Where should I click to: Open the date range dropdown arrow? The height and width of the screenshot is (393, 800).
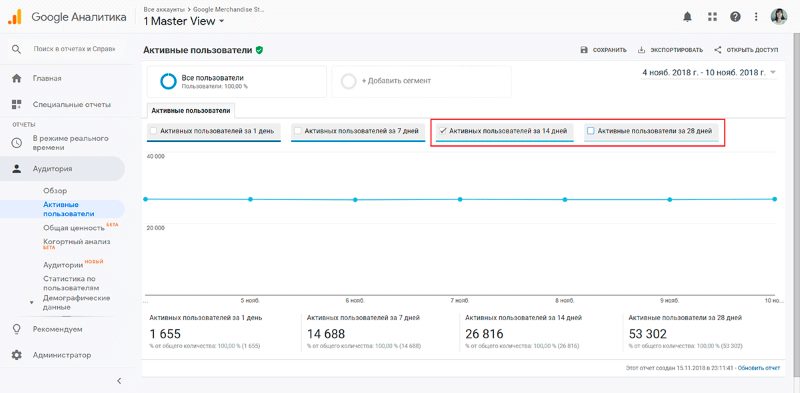click(772, 72)
